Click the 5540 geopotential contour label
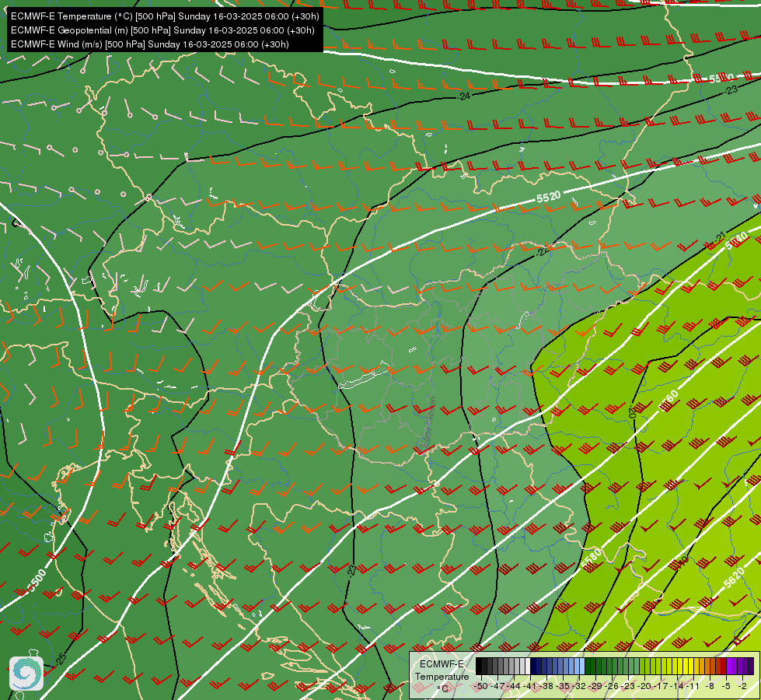The height and width of the screenshot is (700, 761). pos(736,241)
